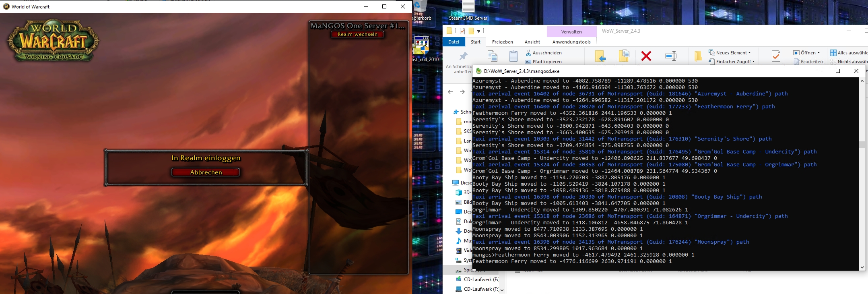This screenshot has width=868, height=294.
Task: Click the New folder icon in the ribbon
Action: [x=698, y=56]
